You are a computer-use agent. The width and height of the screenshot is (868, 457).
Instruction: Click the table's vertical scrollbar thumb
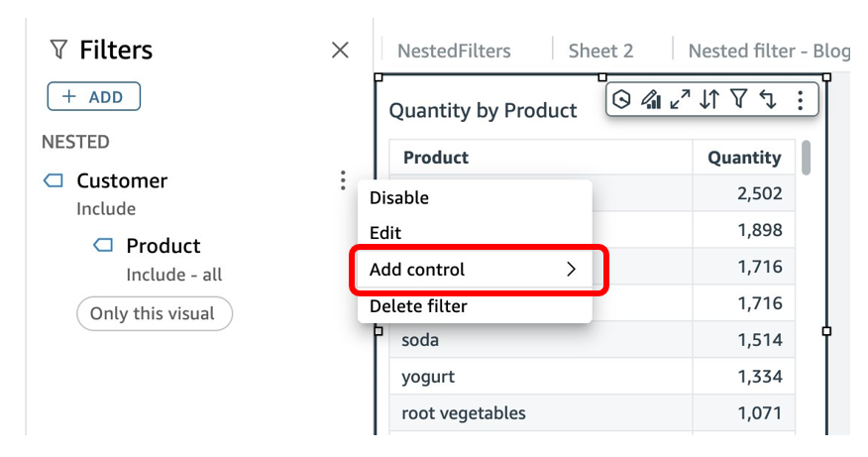tap(807, 157)
